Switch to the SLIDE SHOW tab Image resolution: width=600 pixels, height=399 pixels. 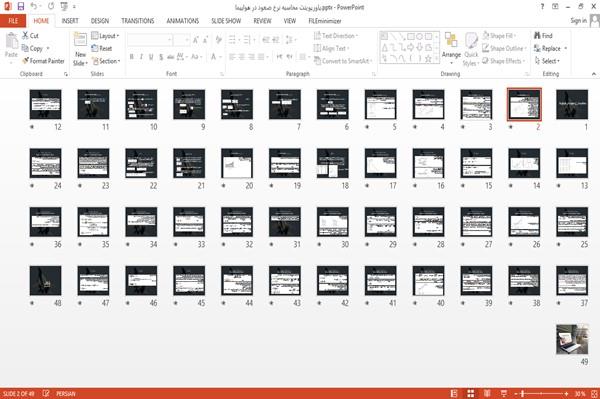226,21
